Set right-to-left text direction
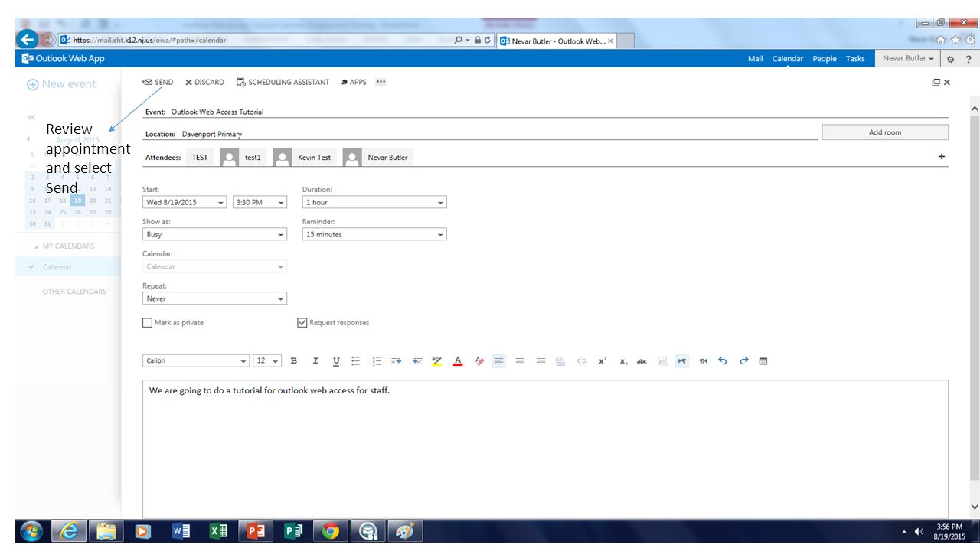The image size is (980, 551). click(703, 361)
